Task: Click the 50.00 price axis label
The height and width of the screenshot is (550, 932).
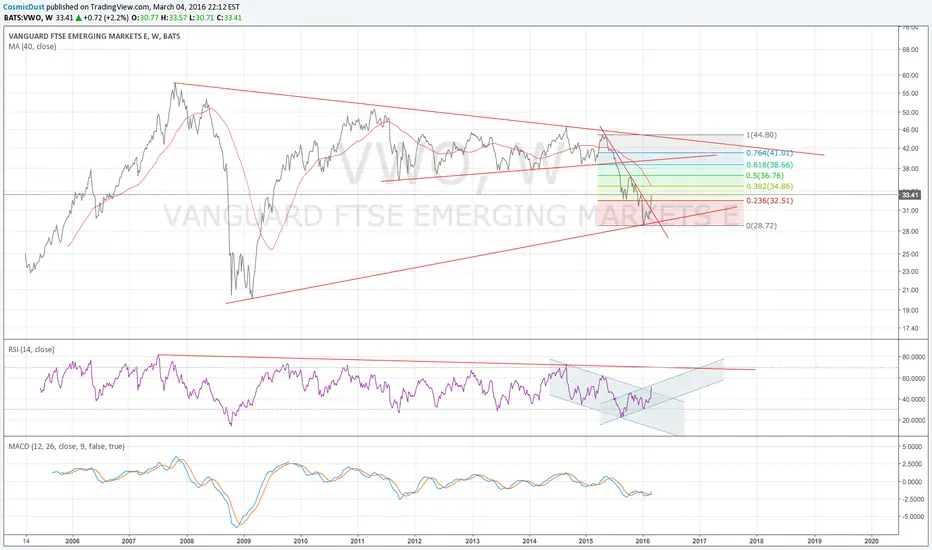Action: coord(910,112)
